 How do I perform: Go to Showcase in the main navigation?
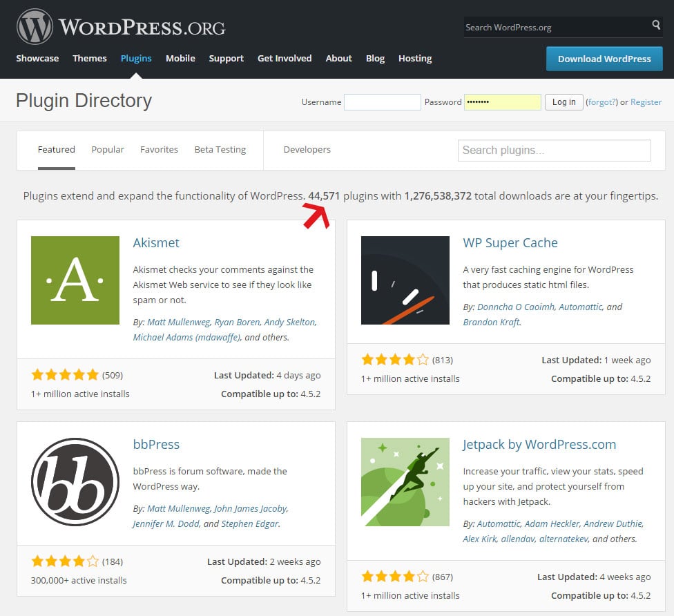tap(37, 59)
